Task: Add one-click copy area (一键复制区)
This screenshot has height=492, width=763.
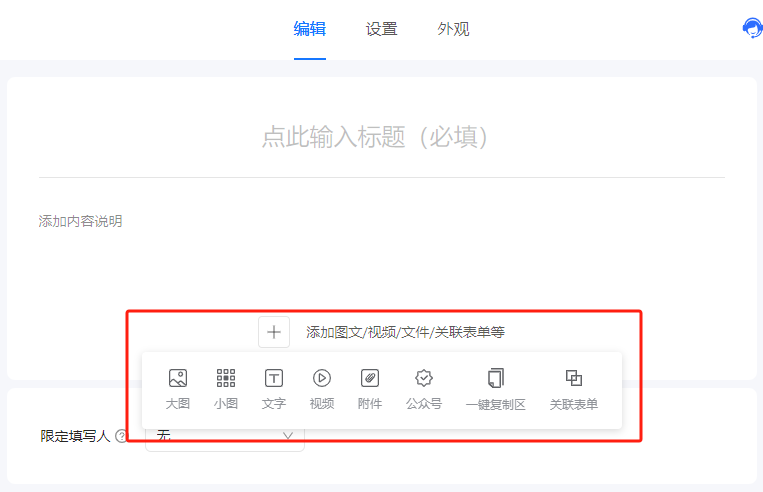Action: (495, 389)
